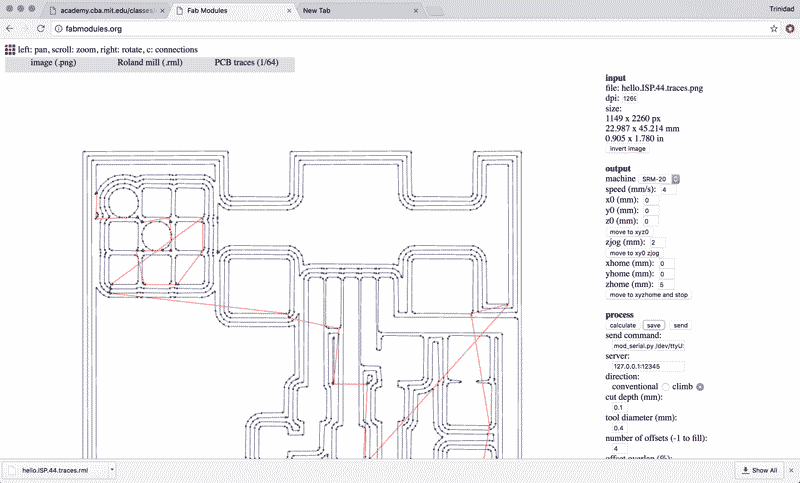Expand download item options arrow
Screen dimensions: 800x483
(x=112, y=469)
